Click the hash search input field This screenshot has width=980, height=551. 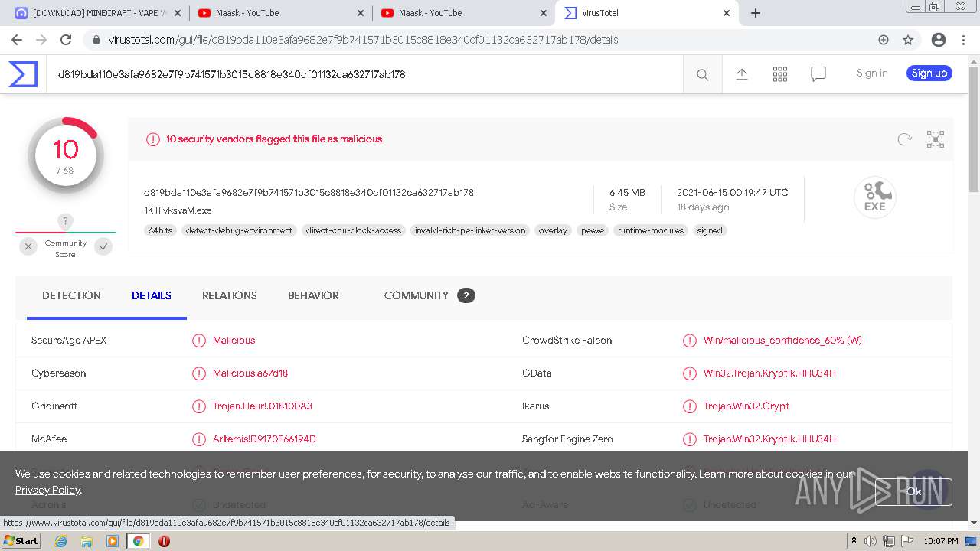coord(364,74)
